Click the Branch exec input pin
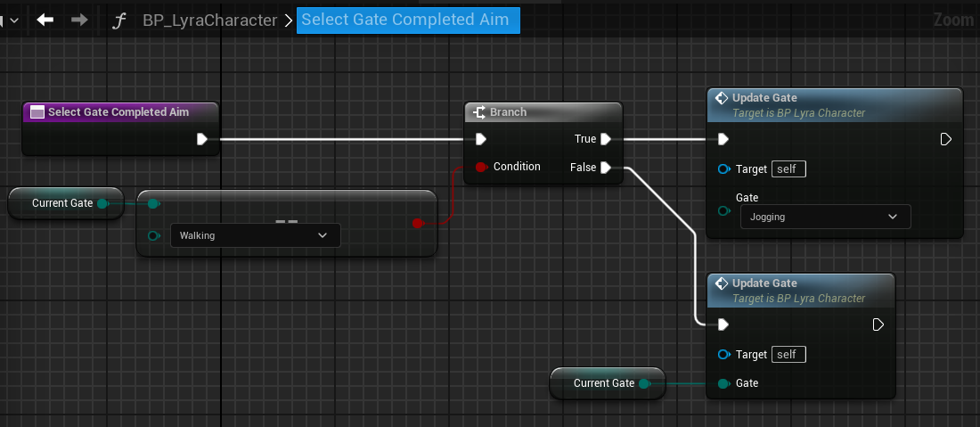 (x=480, y=139)
